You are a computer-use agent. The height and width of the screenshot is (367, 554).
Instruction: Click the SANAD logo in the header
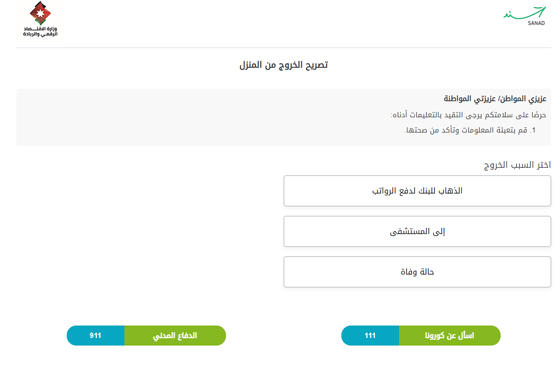click(x=525, y=16)
